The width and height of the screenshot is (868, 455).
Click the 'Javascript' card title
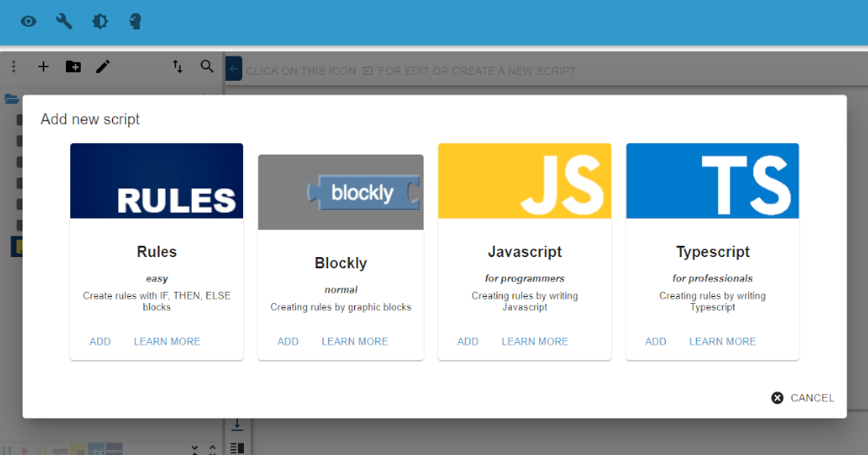tap(525, 252)
